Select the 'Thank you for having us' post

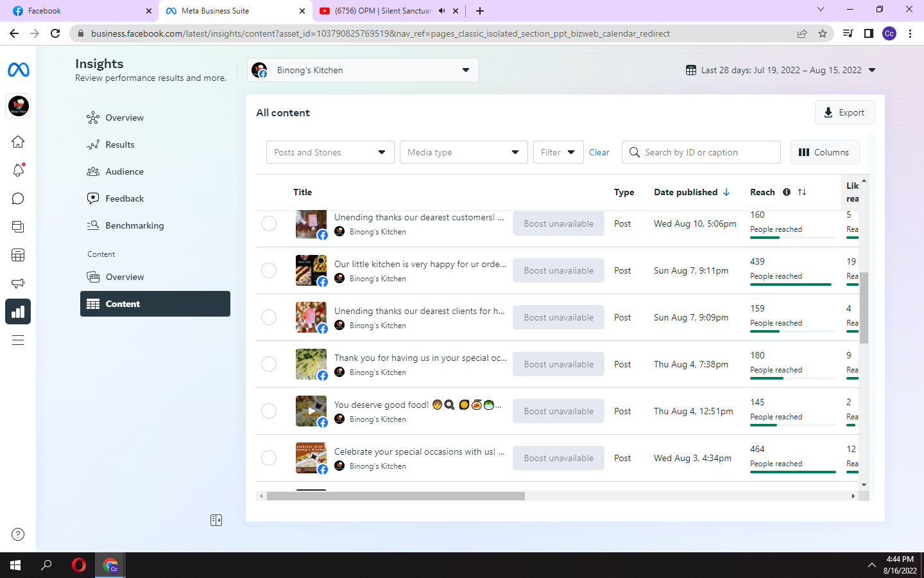pos(269,364)
